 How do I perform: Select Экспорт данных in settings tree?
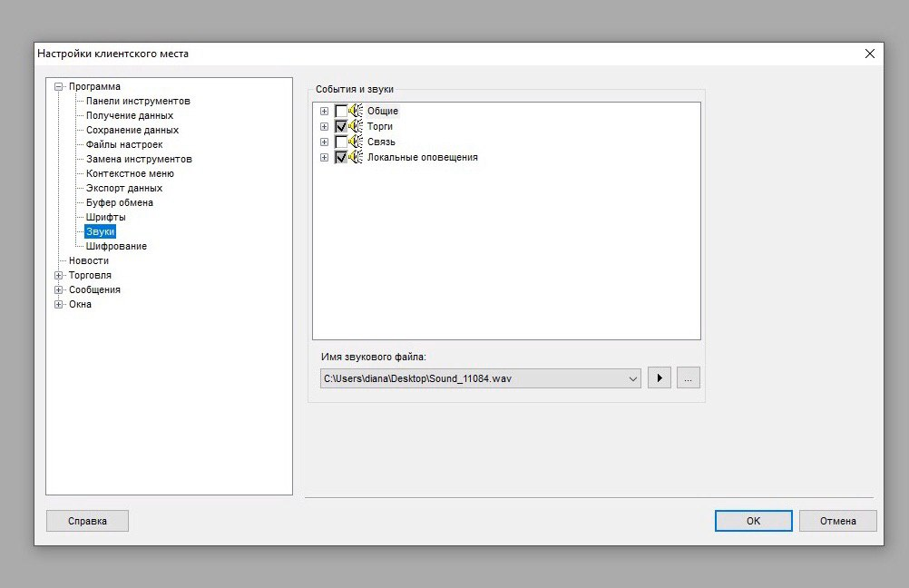point(124,188)
